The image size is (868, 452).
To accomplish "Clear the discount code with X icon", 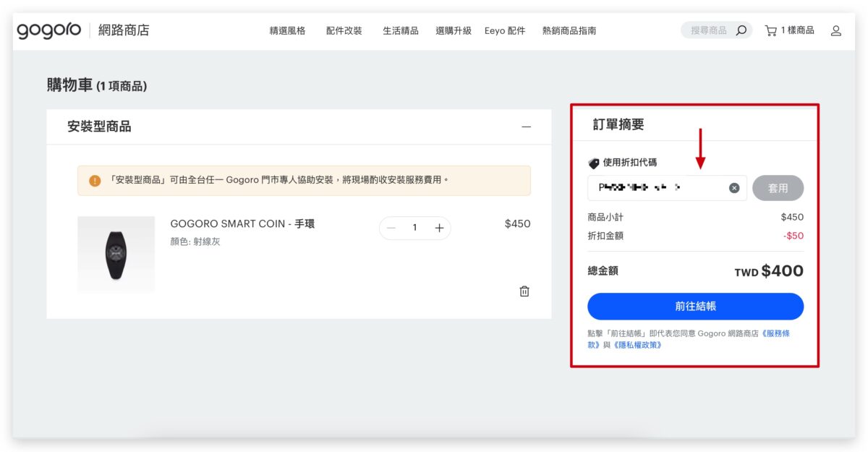I will pos(734,188).
